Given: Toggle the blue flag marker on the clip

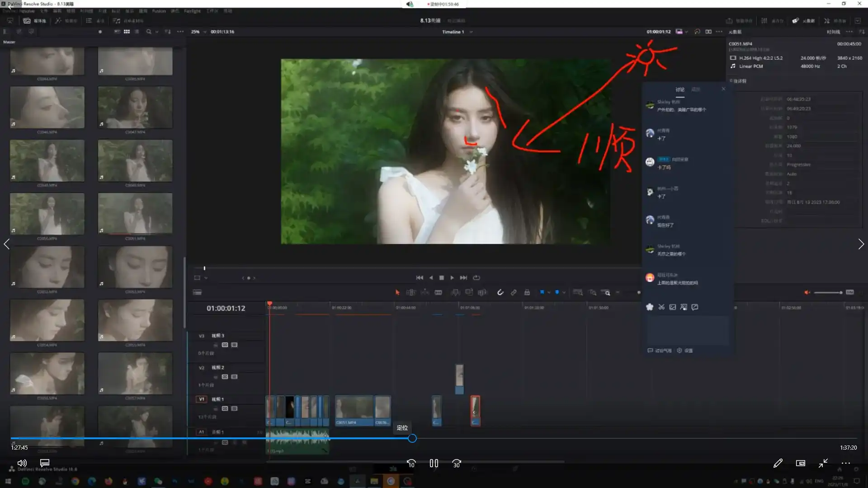Looking at the screenshot, I should click(543, 292).
